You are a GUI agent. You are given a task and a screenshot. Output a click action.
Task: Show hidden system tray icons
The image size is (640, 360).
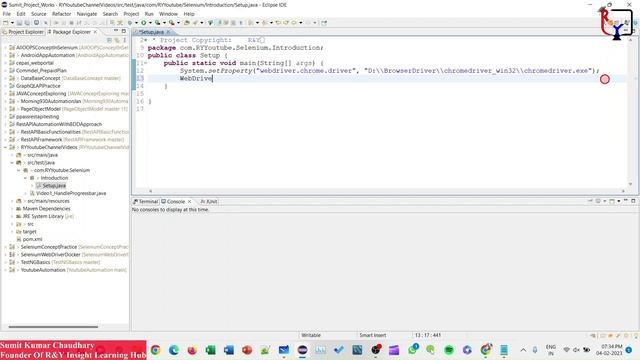pos(523,350)
